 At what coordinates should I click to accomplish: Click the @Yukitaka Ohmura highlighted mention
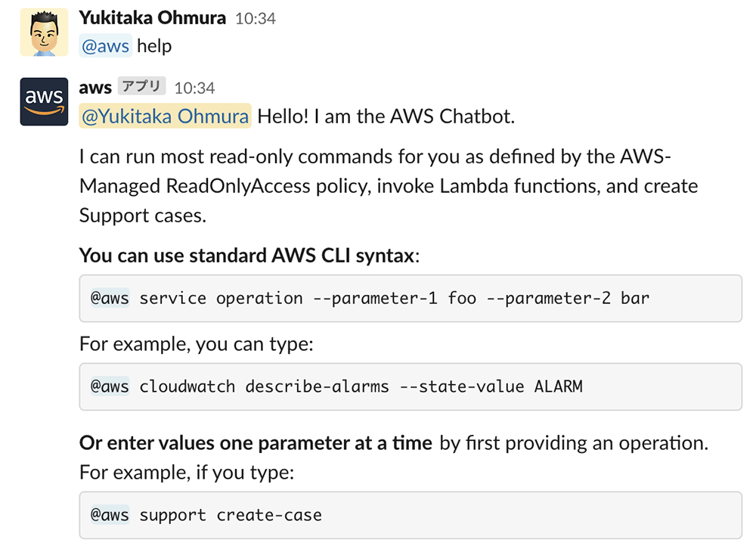(166, 116)
